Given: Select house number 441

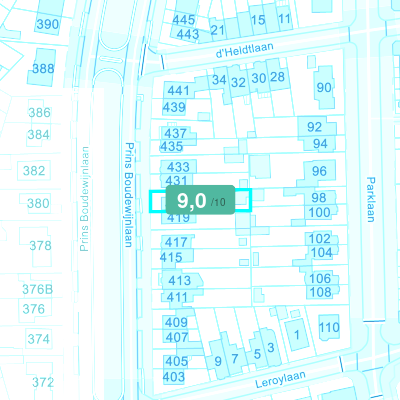Looking at the screenshot, I should coord(178,90).
